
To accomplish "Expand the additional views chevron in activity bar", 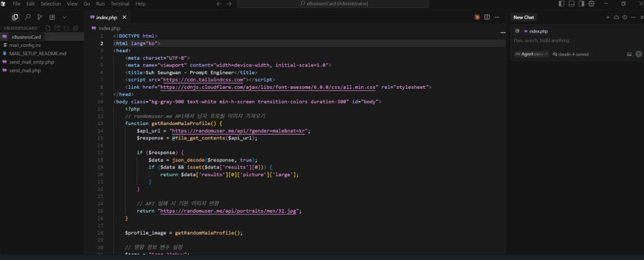I will pos(65,17).
